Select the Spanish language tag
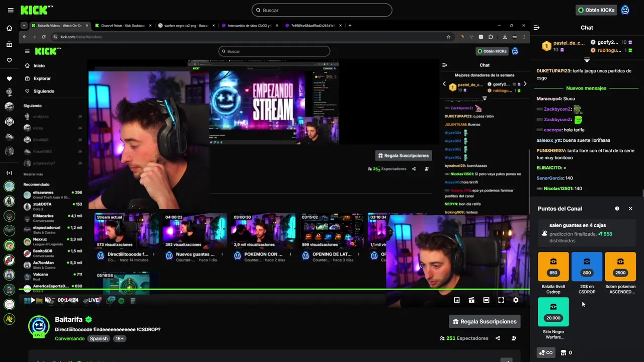 [99, 338]
